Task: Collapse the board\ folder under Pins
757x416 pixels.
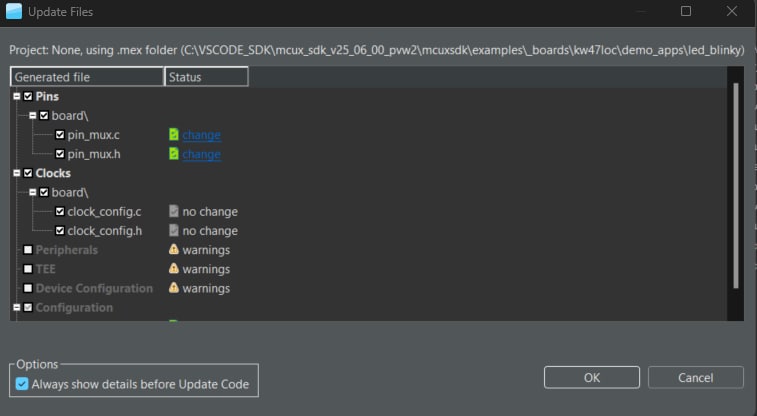Action: (32, 116)
